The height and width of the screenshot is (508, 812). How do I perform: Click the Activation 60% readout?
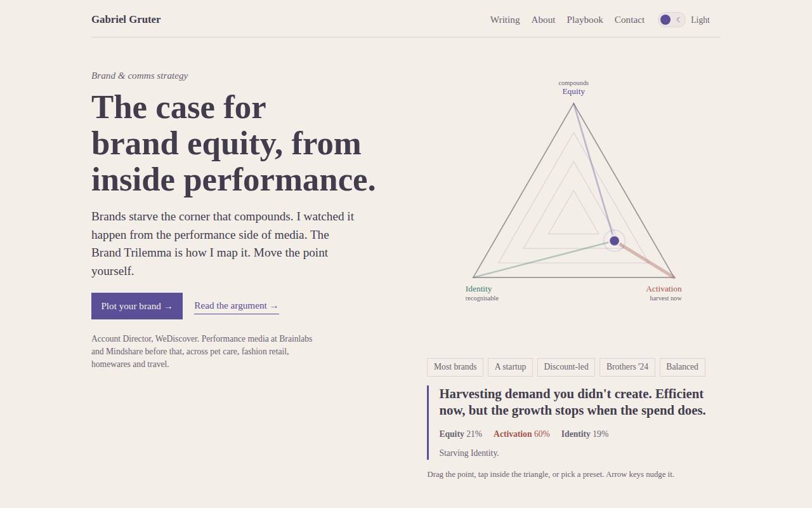pos(521,434)
